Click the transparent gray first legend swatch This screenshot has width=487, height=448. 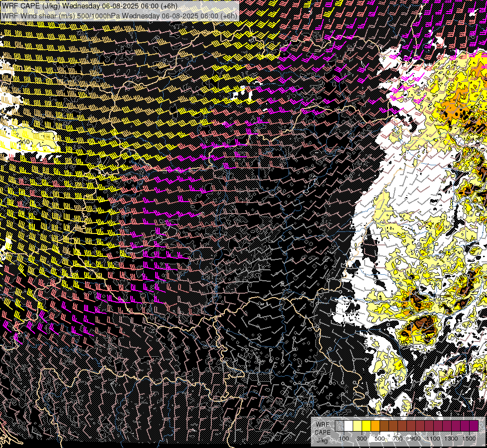point(339,426)
